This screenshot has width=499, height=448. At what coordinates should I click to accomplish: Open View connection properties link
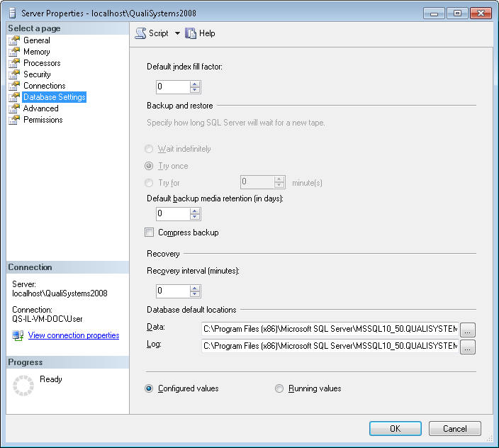click(73, 335)
